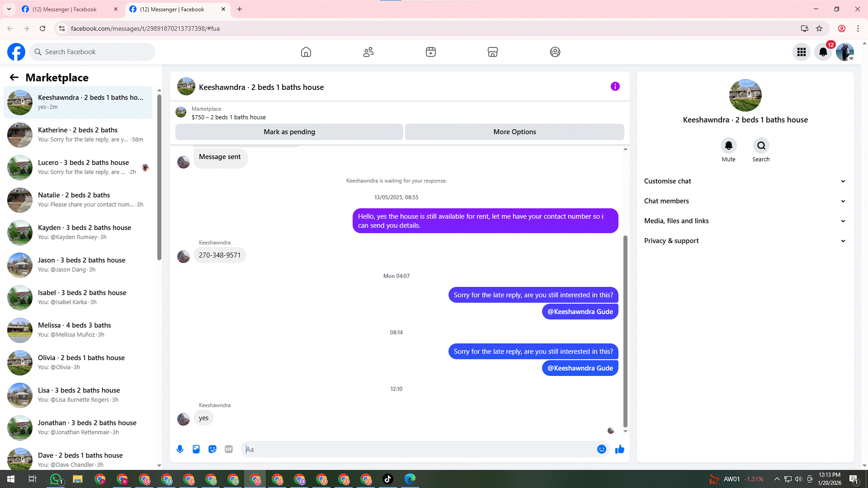Open the Jason 3 beds 2 baths house chat

tap(78, 265)
